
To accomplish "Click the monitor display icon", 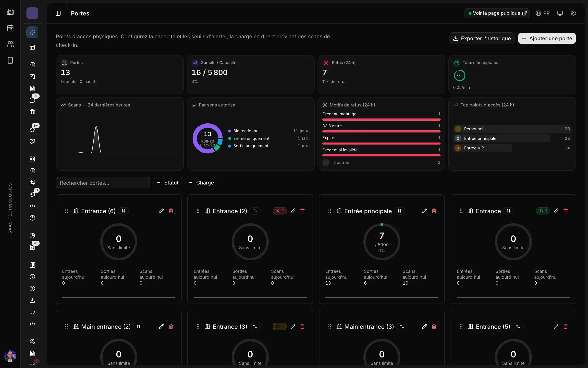I will [x=560, y=13].
